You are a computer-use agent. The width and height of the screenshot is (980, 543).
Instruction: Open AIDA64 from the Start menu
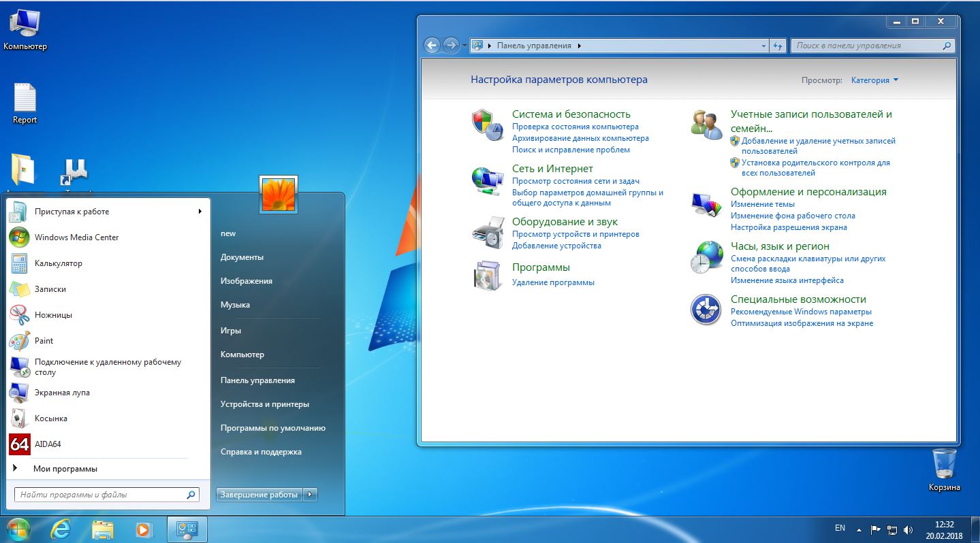click(x=48, y=444)
